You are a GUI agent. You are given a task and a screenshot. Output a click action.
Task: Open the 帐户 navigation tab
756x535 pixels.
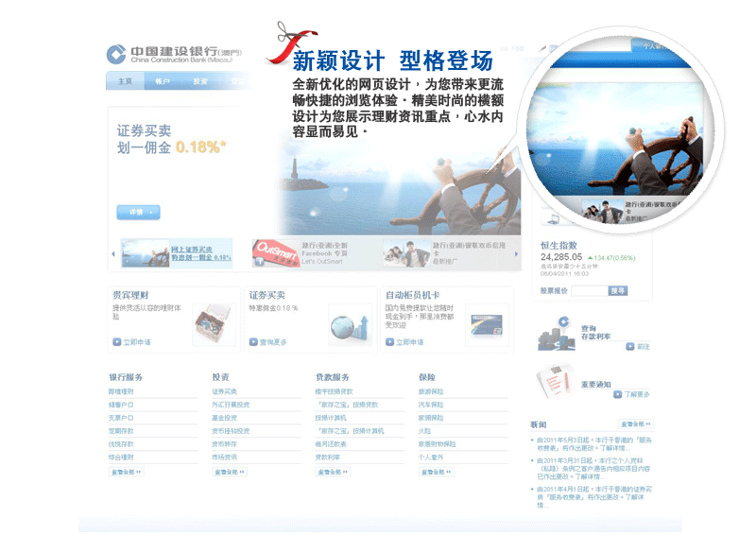[163, 81]
